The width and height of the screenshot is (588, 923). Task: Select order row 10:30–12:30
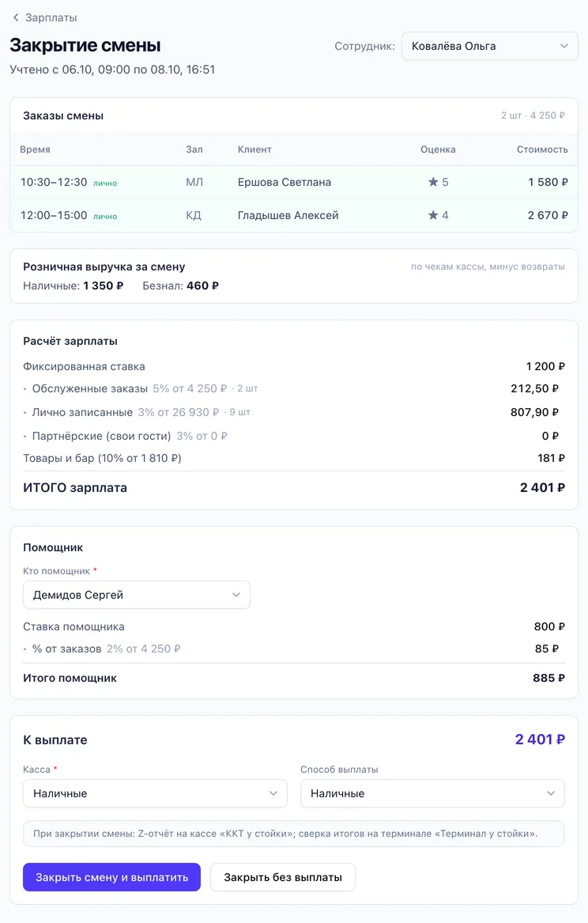click(x=294, y=183)
